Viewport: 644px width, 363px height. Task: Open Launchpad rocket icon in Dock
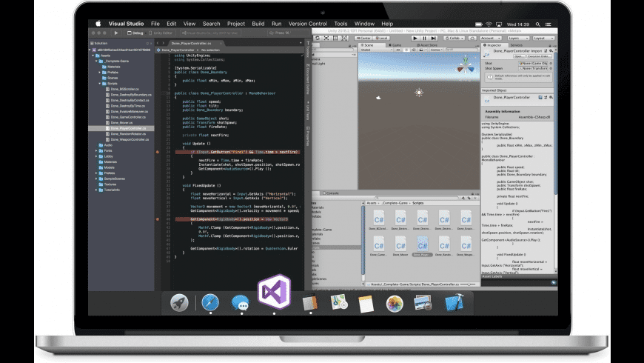tap(179, 303)
